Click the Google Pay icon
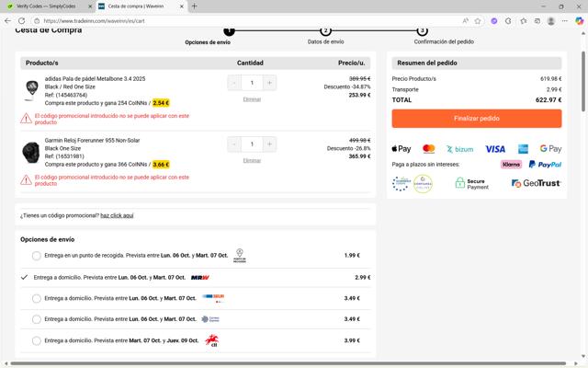 [x=550, y=149]
